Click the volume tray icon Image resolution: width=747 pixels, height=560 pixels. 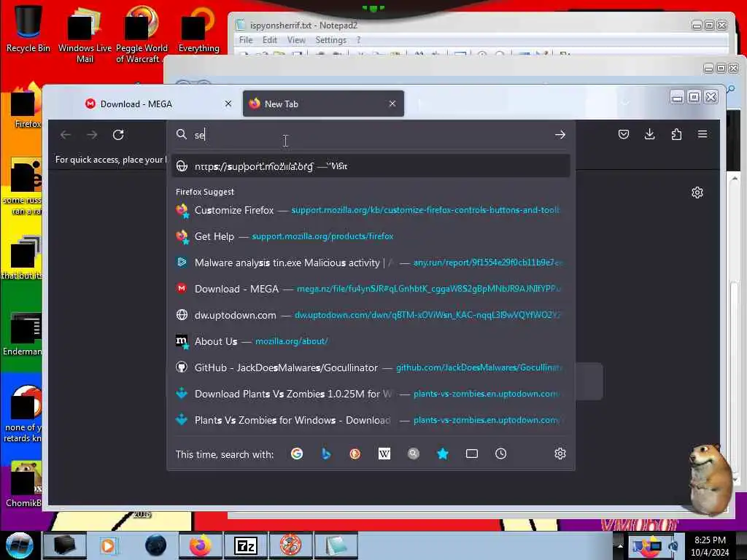(x=673, y=546)
